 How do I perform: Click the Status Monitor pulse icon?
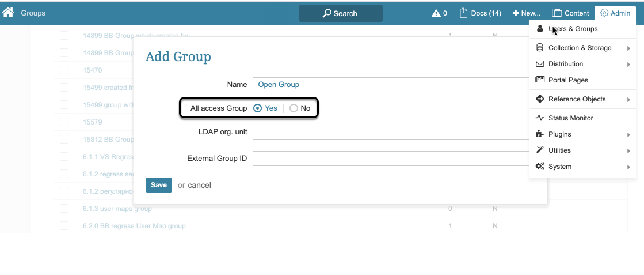tap(540, 118)
